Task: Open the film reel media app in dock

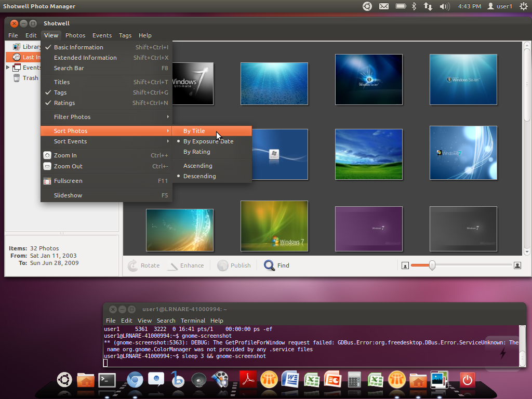Action: 220,380
